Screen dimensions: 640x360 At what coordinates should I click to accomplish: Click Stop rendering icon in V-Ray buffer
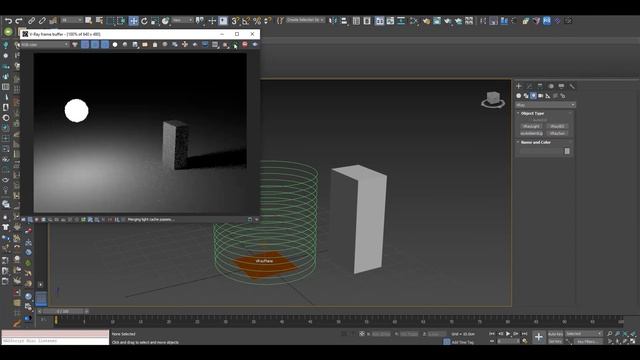245,44
